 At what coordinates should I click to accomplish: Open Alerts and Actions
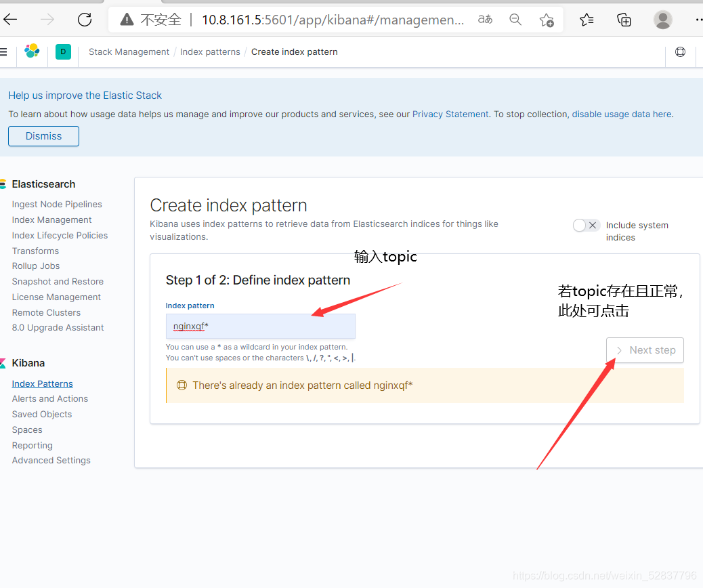[49, 399]
